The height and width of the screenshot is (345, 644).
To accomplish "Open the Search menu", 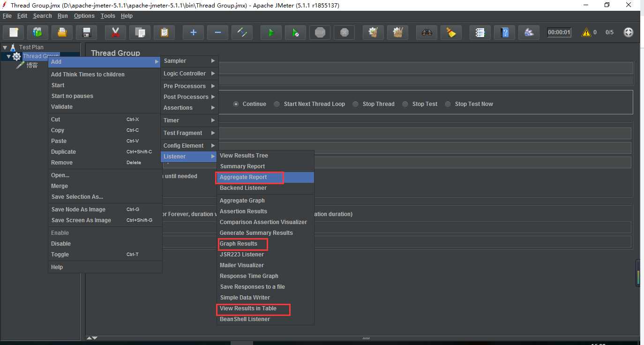I will 43,16.
